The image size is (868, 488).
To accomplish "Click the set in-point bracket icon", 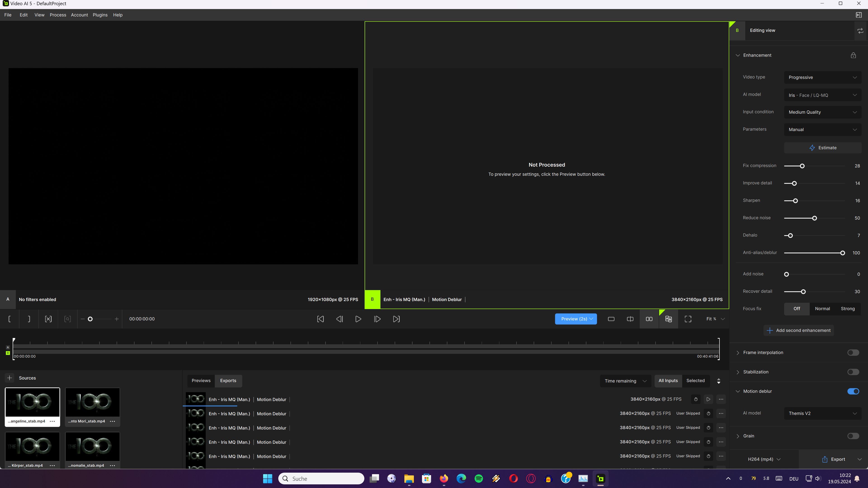I will (9, 319).
